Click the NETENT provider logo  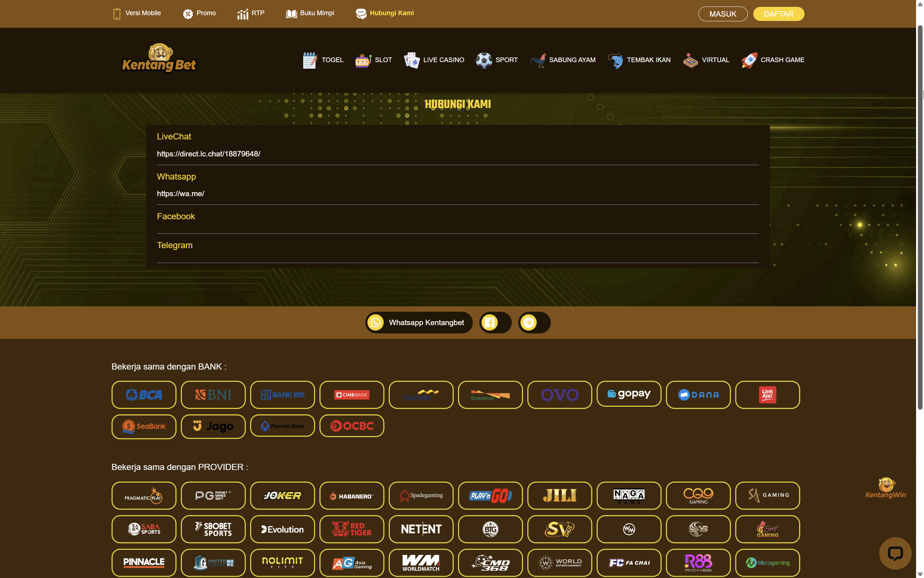tap(421, 530)
